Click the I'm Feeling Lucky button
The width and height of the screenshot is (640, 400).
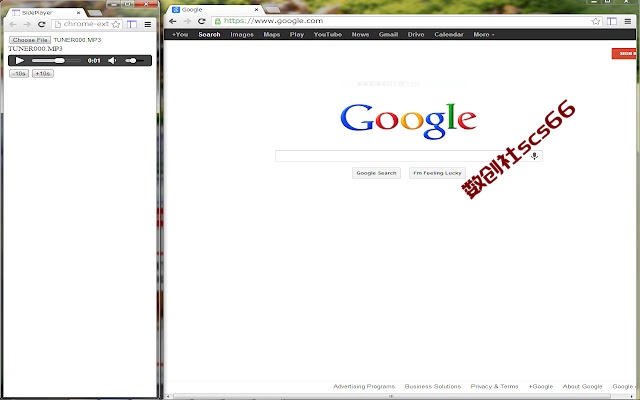point(437,173)
